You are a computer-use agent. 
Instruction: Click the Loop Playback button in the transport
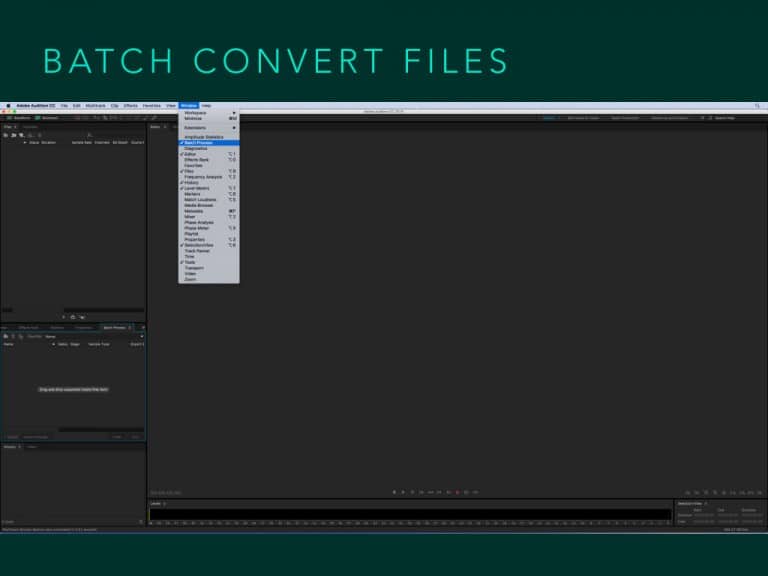click(x=466, y=492)
